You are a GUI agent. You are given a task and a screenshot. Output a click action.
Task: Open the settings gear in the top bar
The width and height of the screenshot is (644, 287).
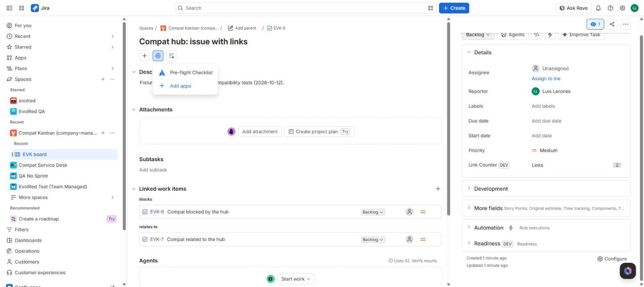point(622,8)
